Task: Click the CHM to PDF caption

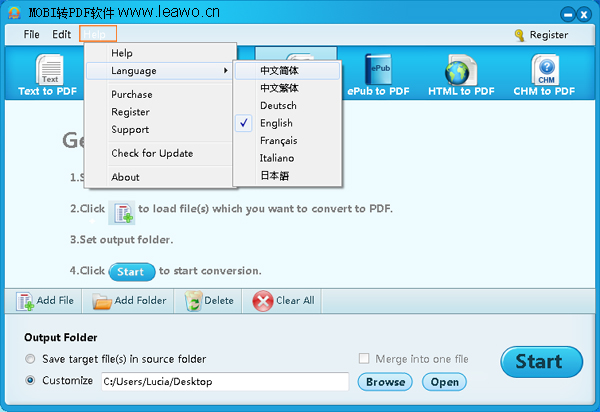Action: pyautogui.click(x=544, y=91)
